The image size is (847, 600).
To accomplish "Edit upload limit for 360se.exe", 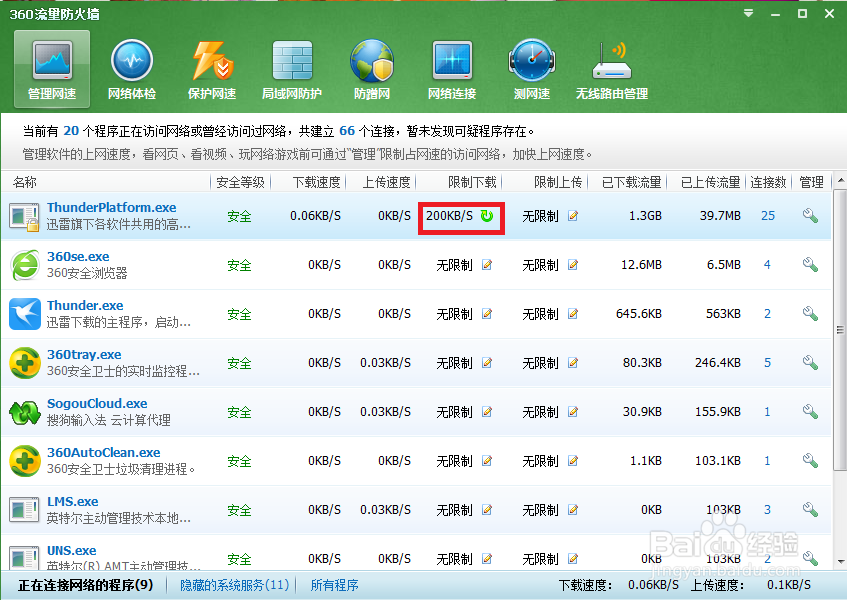I will coord(573,265).
